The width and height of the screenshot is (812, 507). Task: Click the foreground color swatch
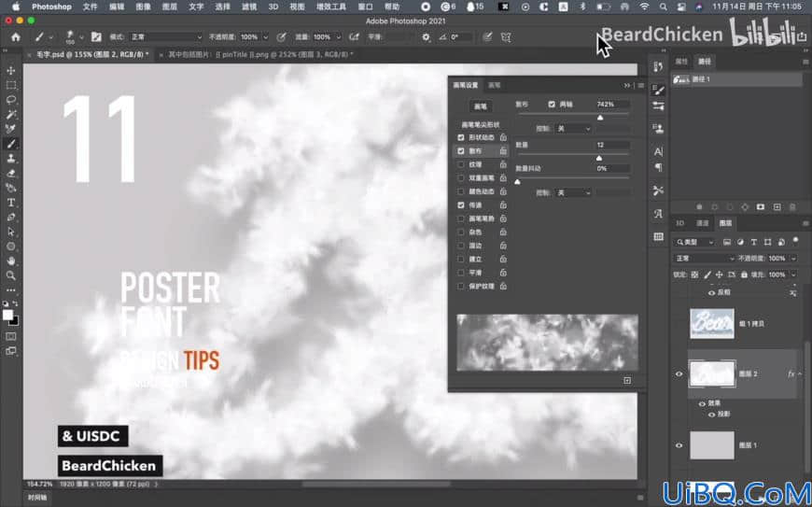[7, 315]
